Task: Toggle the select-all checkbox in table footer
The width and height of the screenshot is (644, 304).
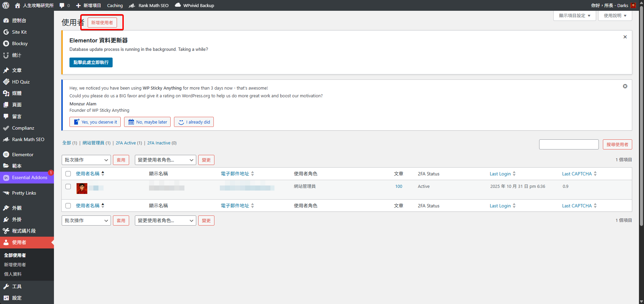Action: click(68, 206)
